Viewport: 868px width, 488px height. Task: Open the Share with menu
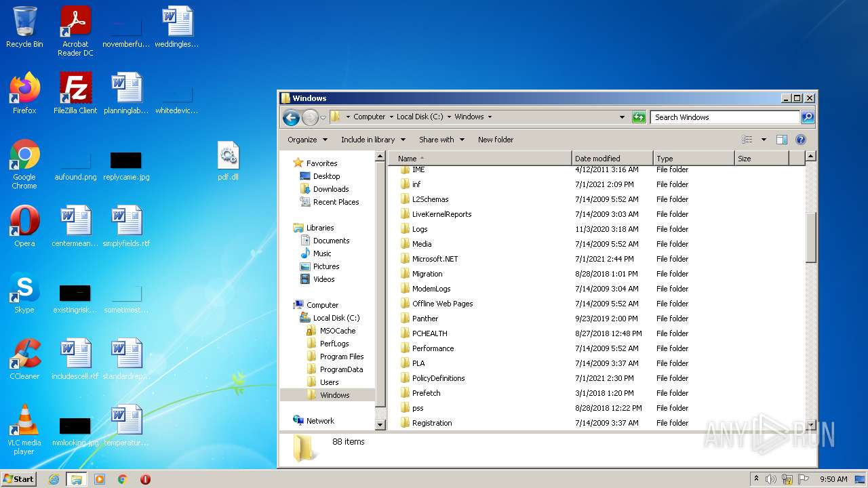coord(441,140)
